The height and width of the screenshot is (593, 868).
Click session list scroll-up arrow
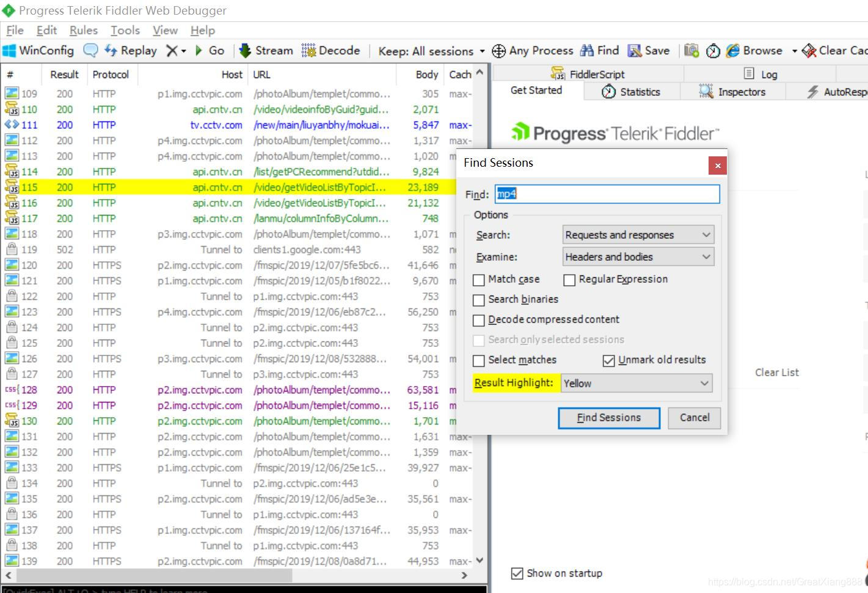pos(480,73)
